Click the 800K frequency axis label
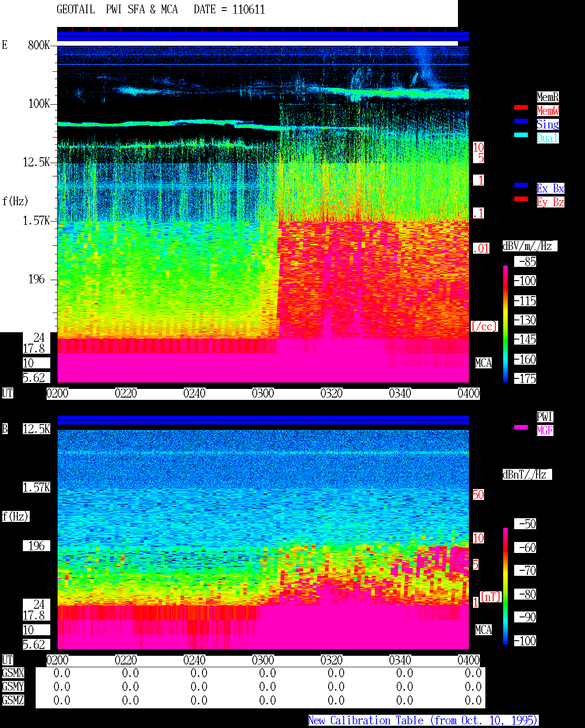 click(39, 45)
